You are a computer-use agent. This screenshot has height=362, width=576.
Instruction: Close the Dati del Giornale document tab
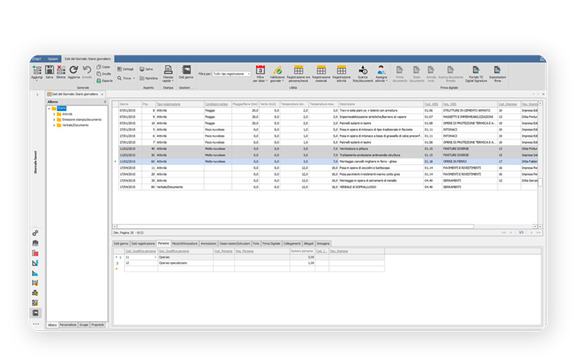pos(102,94)
